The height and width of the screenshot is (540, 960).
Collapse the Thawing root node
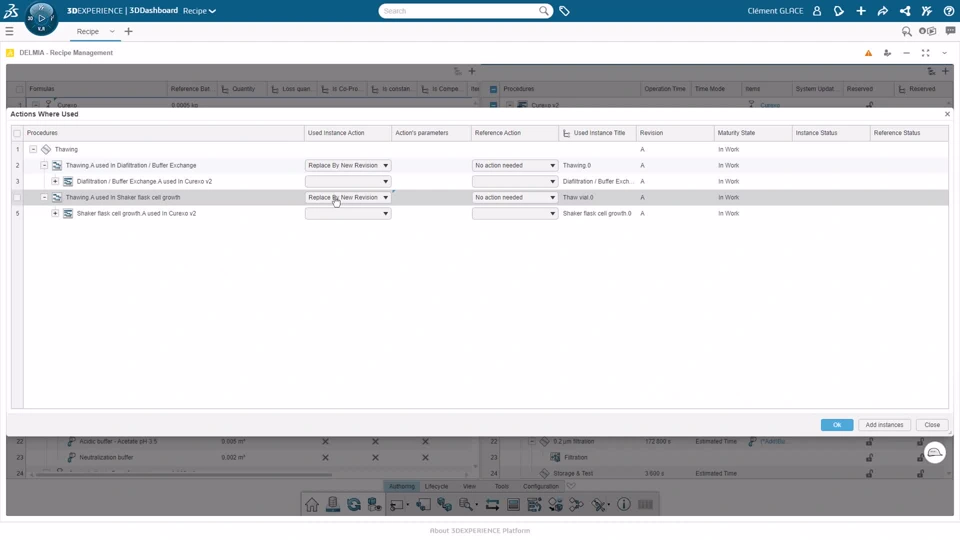pos(33,149)
